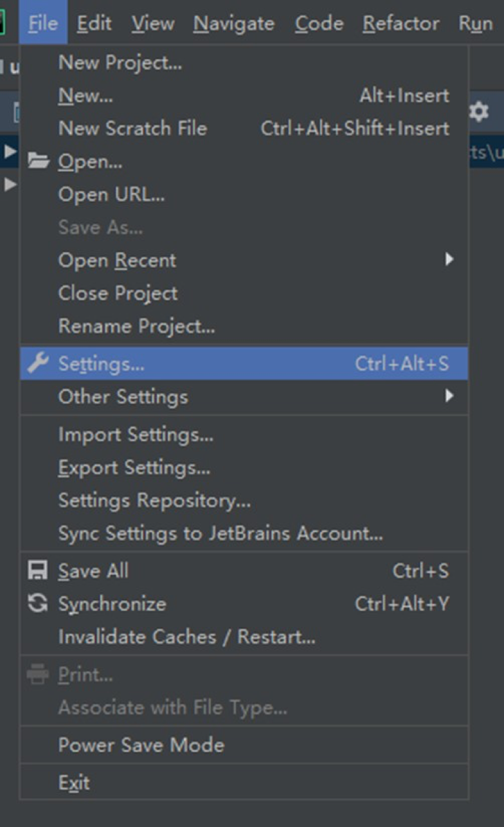Open the Navigate menu
Viewport: 504px width, 827px height.
click(x=233, y=24)
